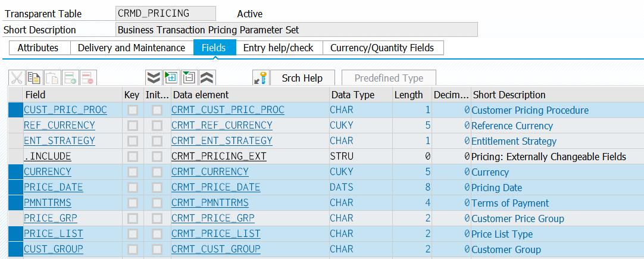The image size is (644, 259).
Task: Toggle Initial values checkbox for PRICE_GRP
Action: click(x=157, y=219)
